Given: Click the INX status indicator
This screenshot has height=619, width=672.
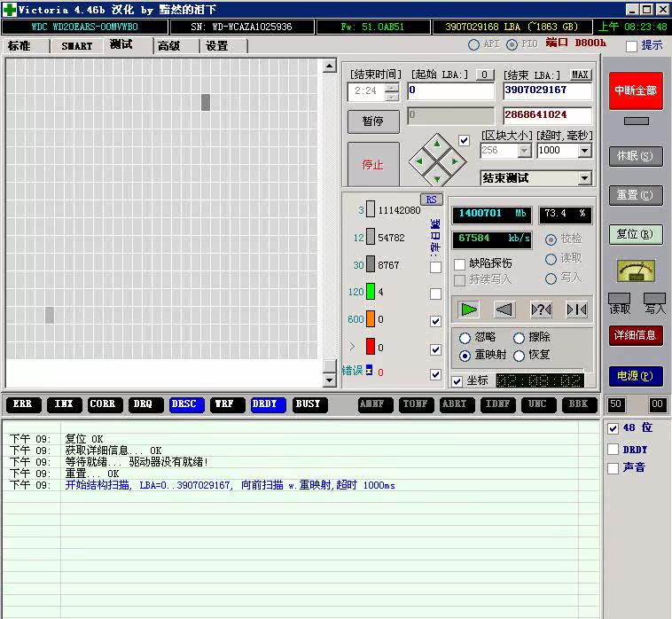Looking at the screenshot, I should (x=64, y=404).
